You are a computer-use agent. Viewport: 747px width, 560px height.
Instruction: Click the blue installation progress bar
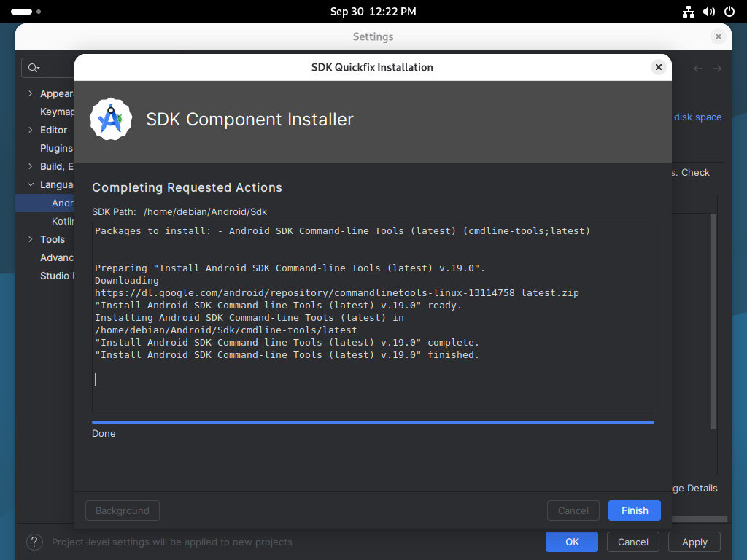[x=373, y=421]
